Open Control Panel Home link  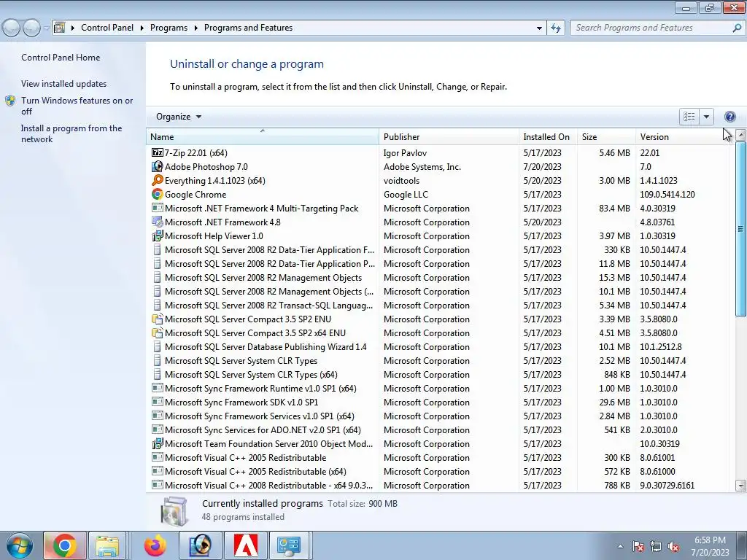(x=61, y=57)
